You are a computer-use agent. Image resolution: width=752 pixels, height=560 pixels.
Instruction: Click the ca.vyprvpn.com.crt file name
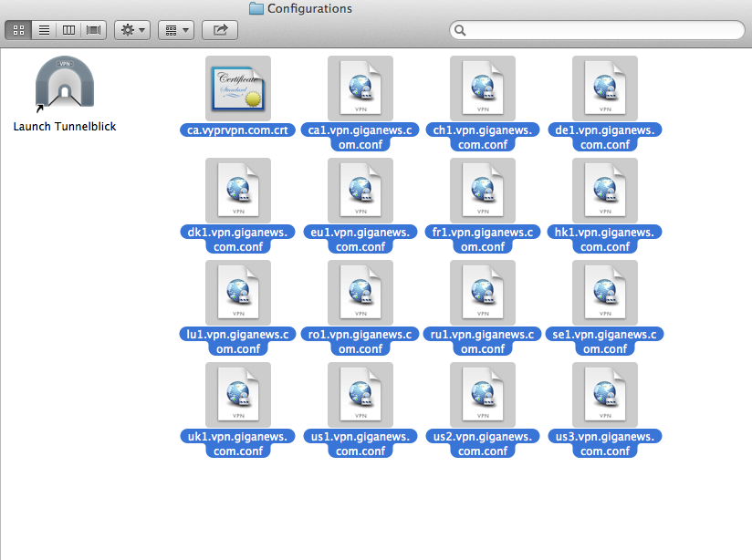(x=238, y=130)
